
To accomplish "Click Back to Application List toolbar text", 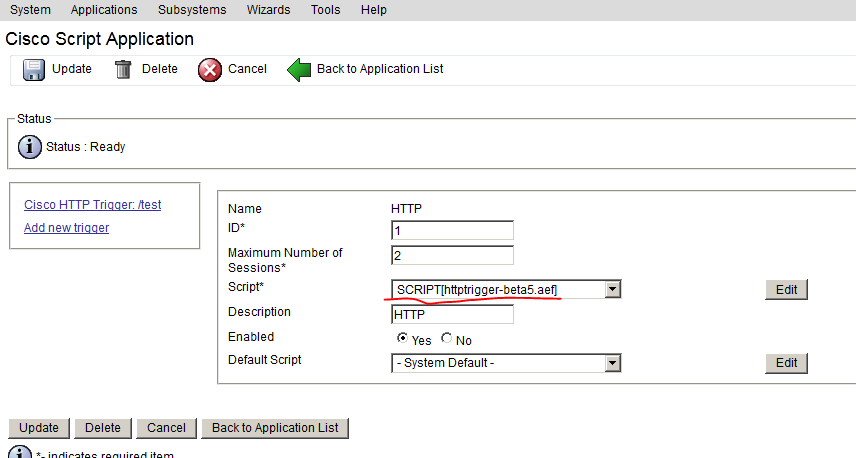I will [380, 69].
